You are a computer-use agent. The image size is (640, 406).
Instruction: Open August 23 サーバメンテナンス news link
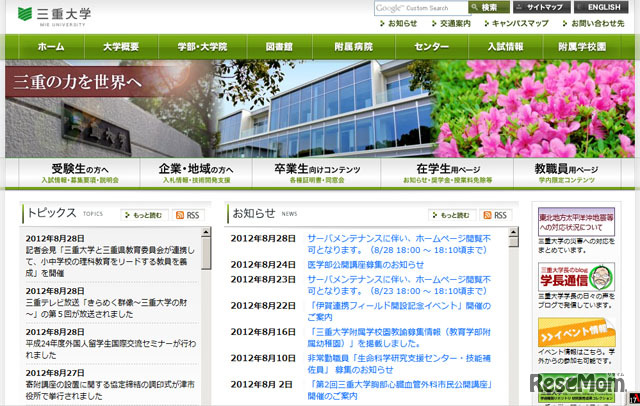coord(399,285)
